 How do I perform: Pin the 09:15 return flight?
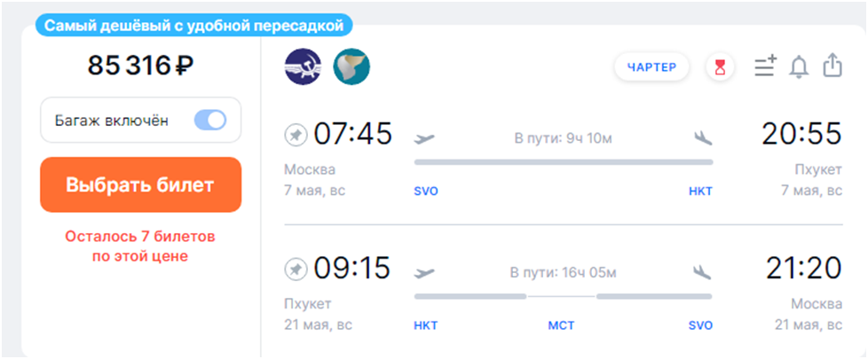295,269
